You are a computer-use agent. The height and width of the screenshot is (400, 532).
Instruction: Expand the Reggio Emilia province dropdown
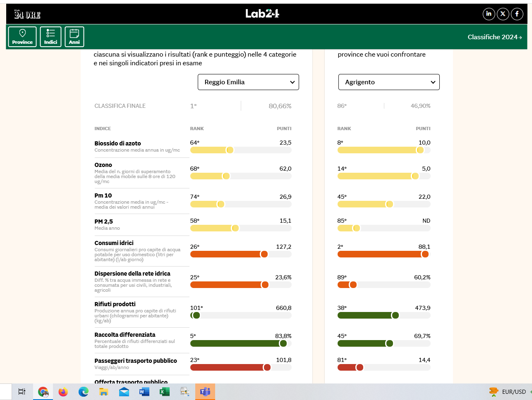[248, 82]
